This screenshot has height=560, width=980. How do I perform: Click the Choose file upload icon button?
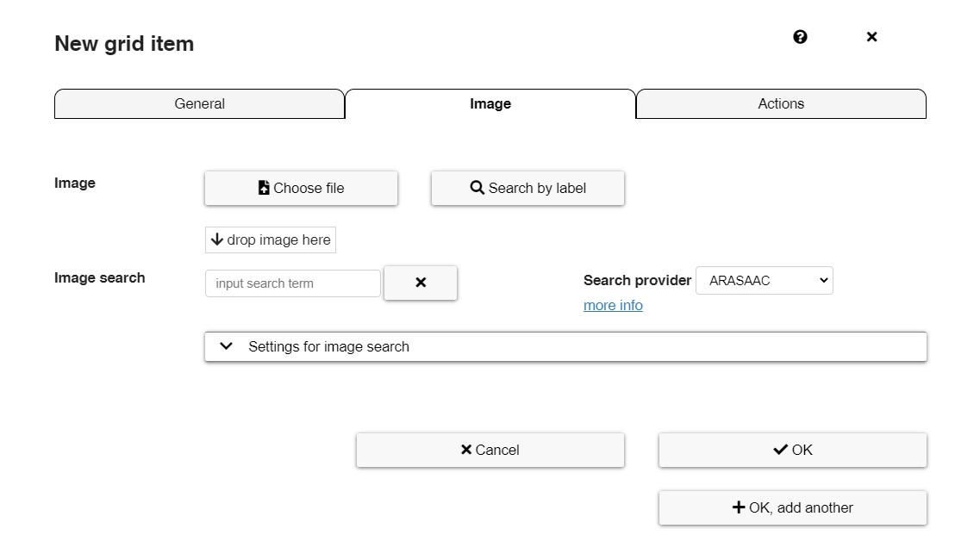pyautogui.click(x=266, y=187)
